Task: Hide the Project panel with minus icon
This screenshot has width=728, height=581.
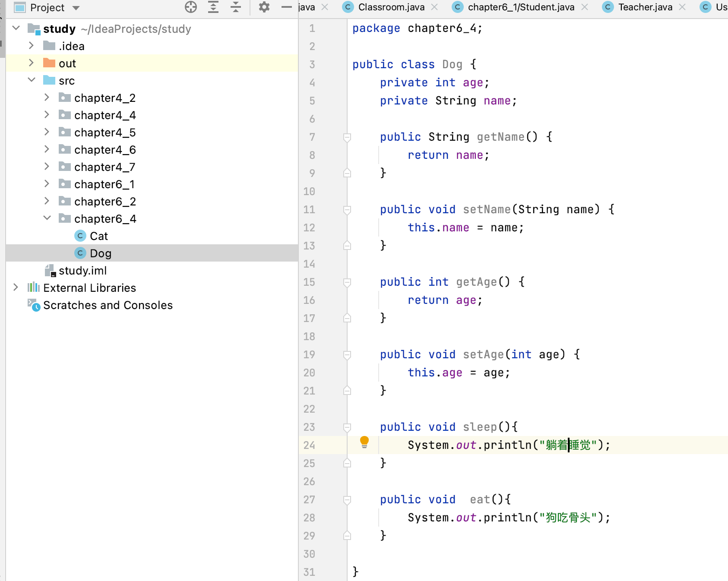Action: point(286,7)
